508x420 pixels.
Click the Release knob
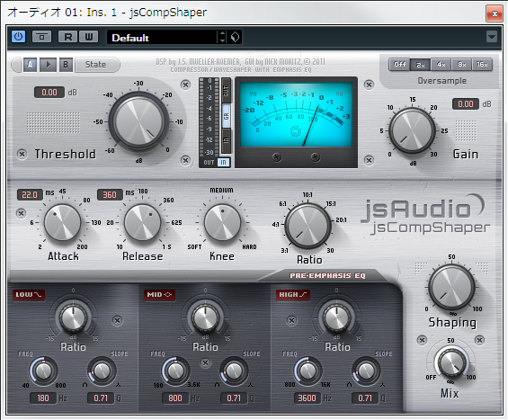(x=142, y=222)
